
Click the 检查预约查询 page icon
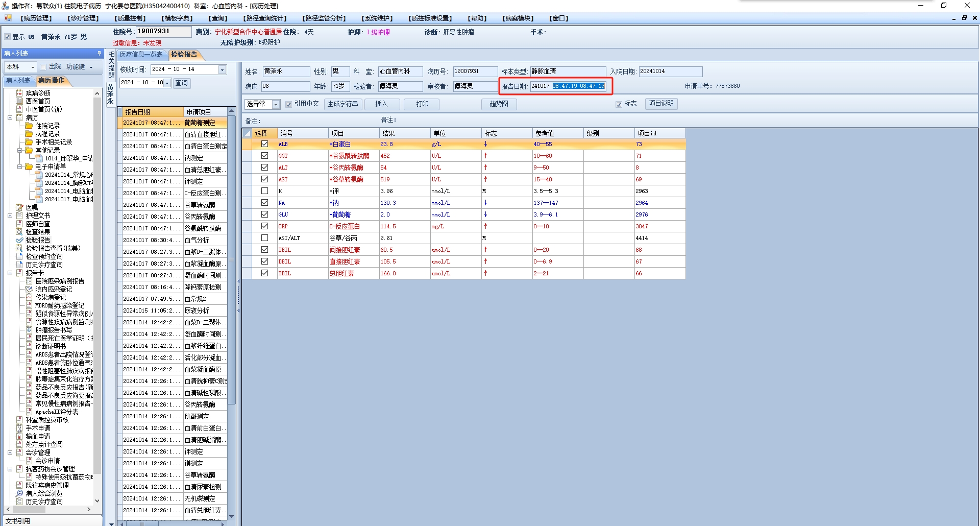19,256
